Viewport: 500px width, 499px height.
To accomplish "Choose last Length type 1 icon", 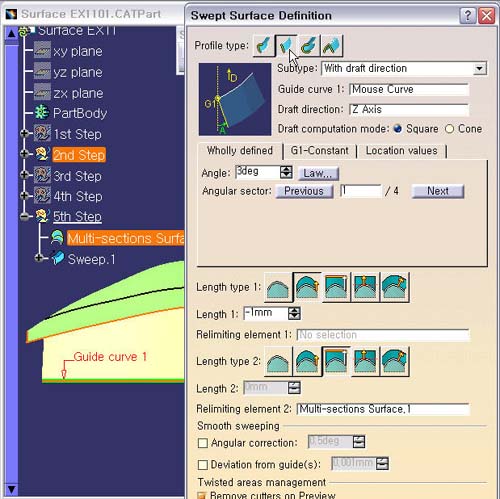I will (395, 287).
